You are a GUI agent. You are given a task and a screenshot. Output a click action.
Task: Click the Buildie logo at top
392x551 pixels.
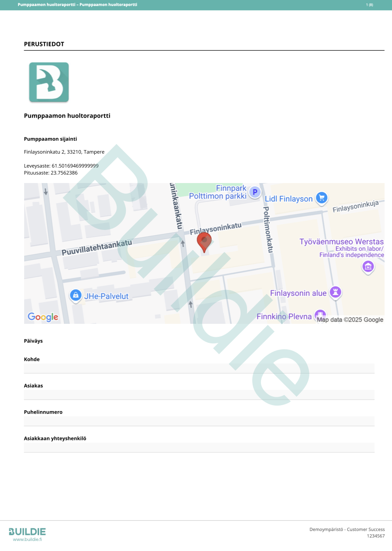pyautogui.click(x=49, y=82)
